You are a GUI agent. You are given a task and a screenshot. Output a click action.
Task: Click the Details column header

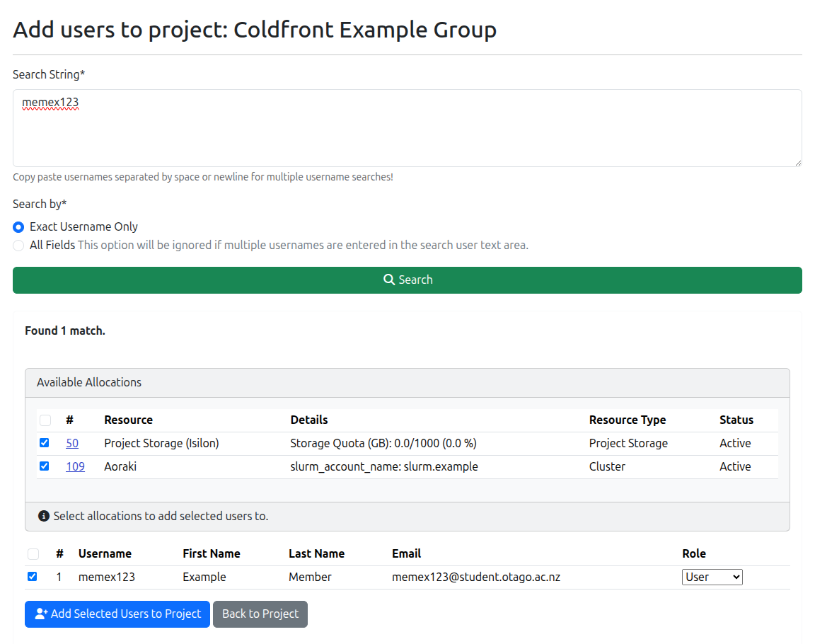[x=309, y=420]
